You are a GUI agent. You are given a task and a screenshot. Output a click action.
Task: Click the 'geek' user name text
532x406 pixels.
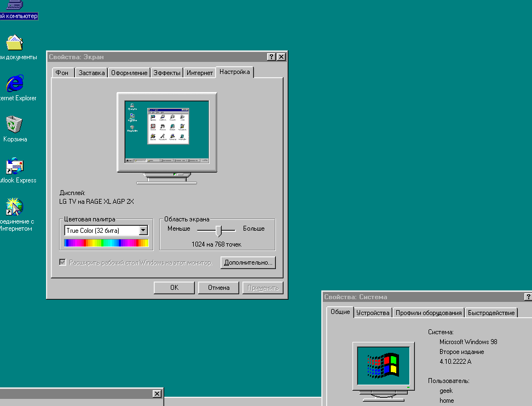tap(446, 391)
